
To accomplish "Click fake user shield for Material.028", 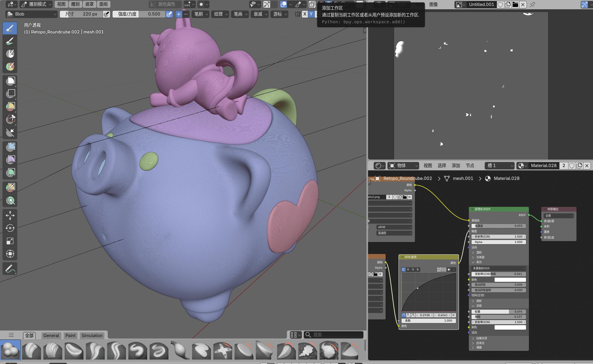I will (571, 166).
